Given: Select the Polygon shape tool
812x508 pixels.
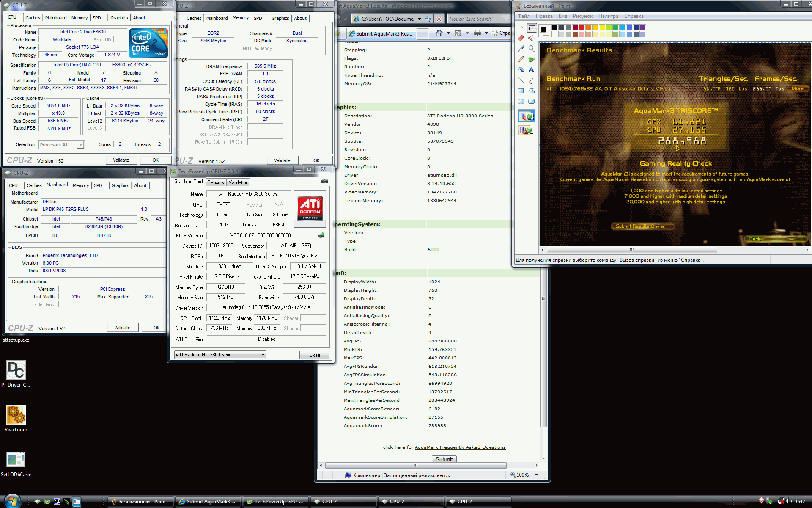Looking at the screenshot, I should pos(532,91).
